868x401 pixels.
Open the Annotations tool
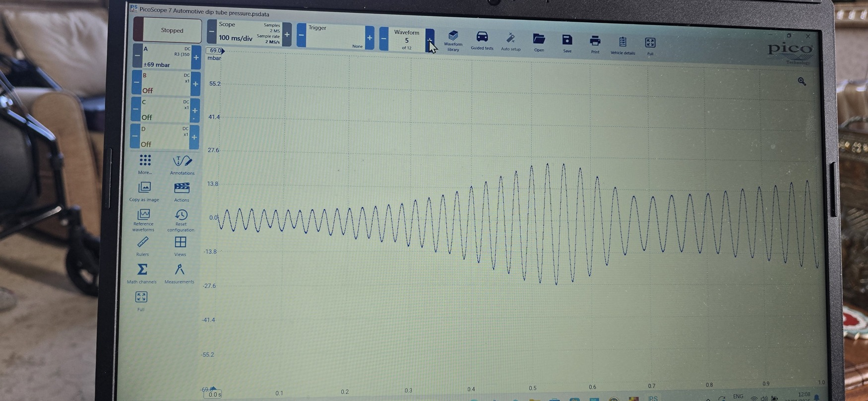click(182, 165)
